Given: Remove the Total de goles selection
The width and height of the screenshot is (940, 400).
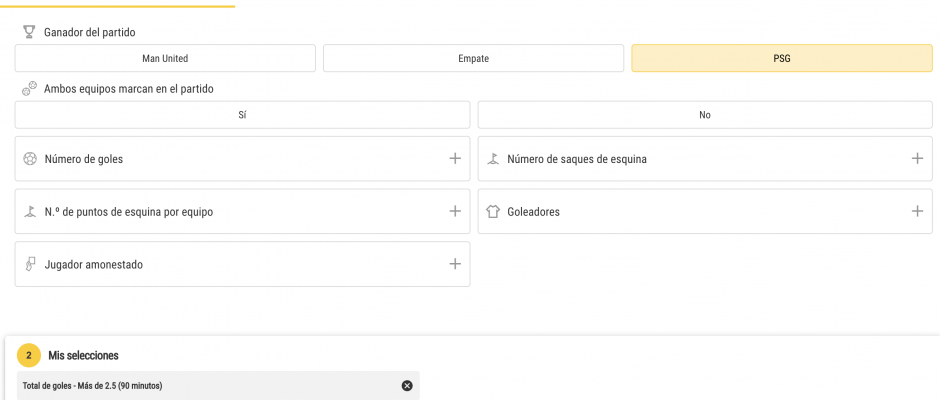Looking at the screenshot, I should coord(407,386).
